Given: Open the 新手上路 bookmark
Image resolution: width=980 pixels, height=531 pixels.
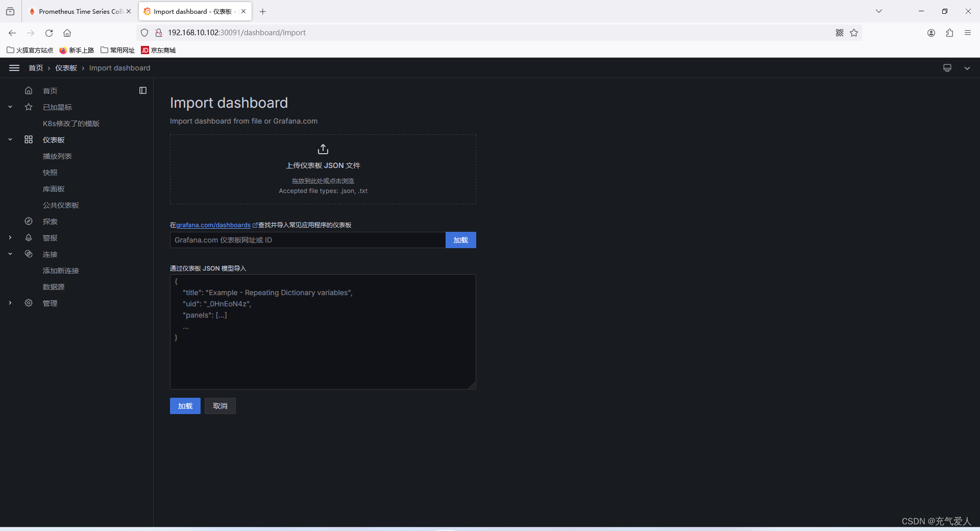Looking at the screenshot, I should coord(77,50).
